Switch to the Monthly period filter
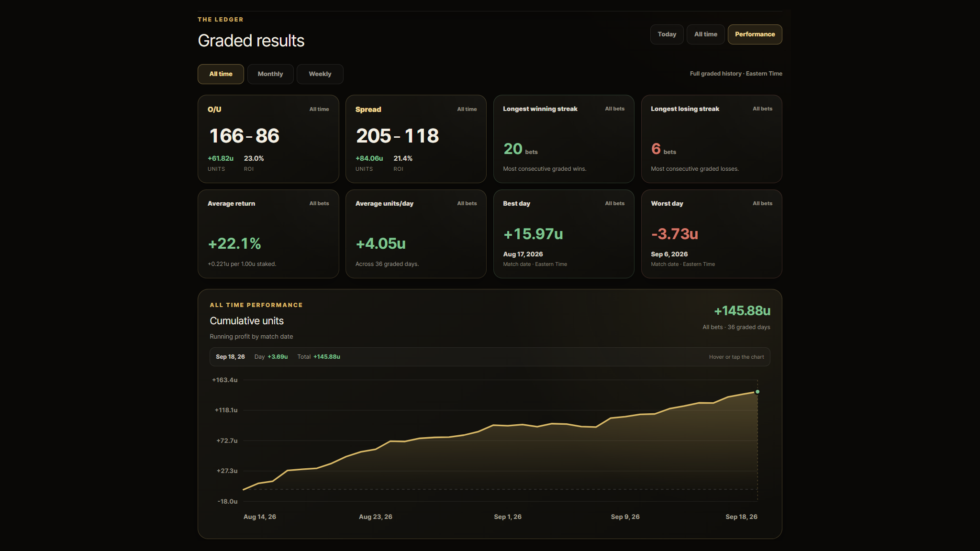 tap(270, 74)
